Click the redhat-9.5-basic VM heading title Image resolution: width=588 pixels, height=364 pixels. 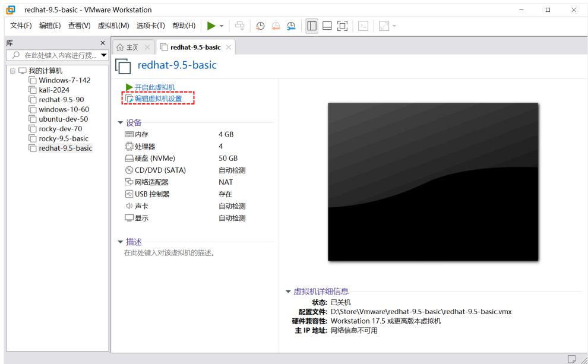(x=177, y=65)
